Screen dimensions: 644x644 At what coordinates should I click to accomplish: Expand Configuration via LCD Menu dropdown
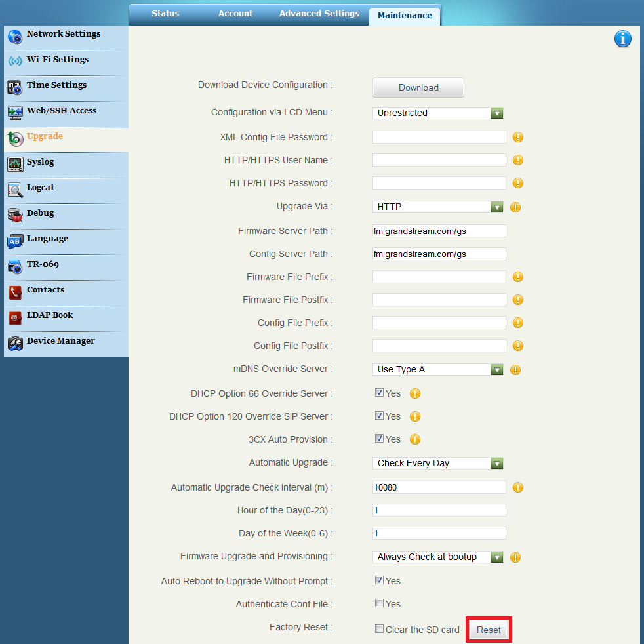tap(437, 113)
